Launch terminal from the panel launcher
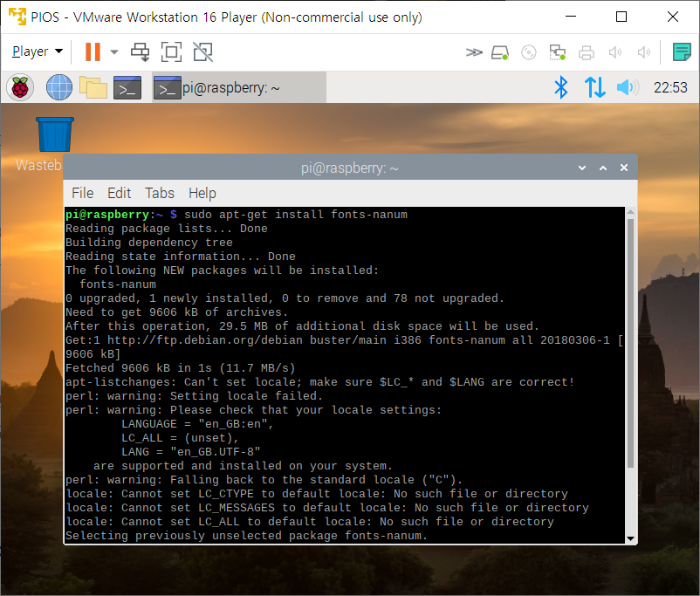The height and width of the screenshot is (596, 700). pyautogui.click(x=127, y=87)
